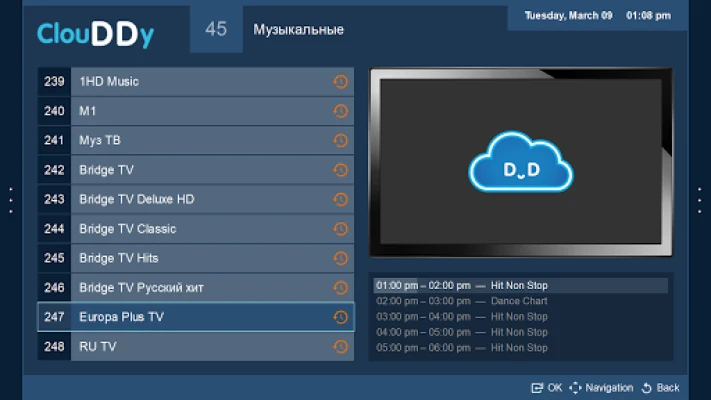Select the current Hit Non Stop 01:00 pm program
Image resolution: width=711 pixels, height=400 pixels.
coord(520,286)
